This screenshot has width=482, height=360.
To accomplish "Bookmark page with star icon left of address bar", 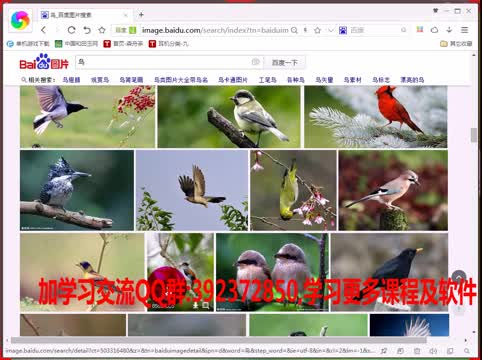I will pos(102,30).
